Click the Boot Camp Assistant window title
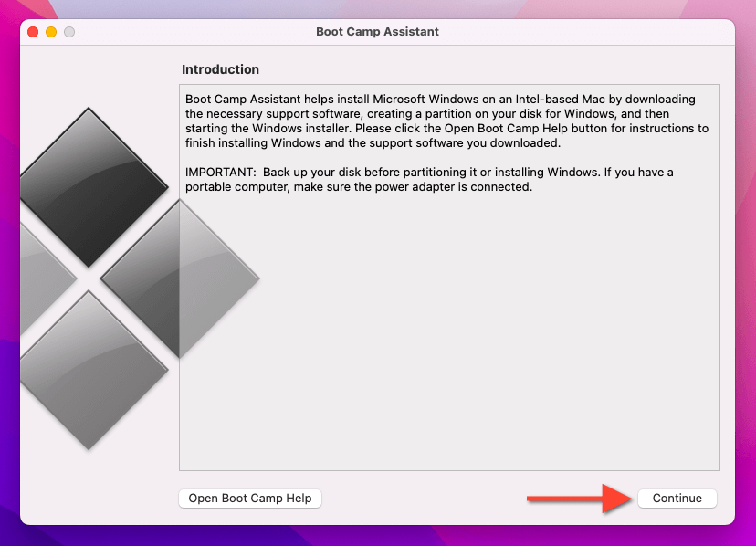This screenshot has height=546, width=756. [x=377, y=32]
